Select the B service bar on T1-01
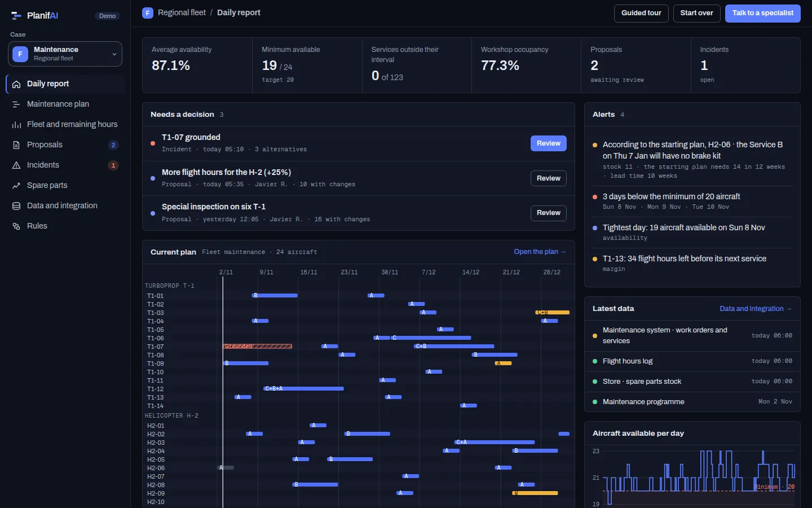 (x=275, y=296)
